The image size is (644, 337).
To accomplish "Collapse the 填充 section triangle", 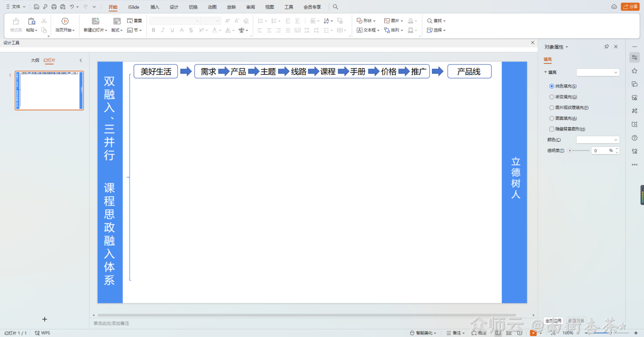I will [546, 73].
